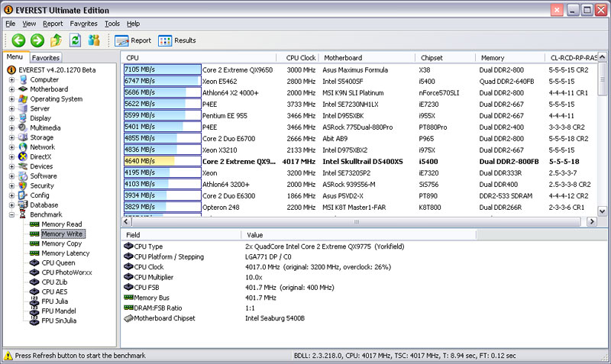Click the Up level arrow icon
Image resolution: width=611 pixels, height=364 pixels.
click(56, 40)
